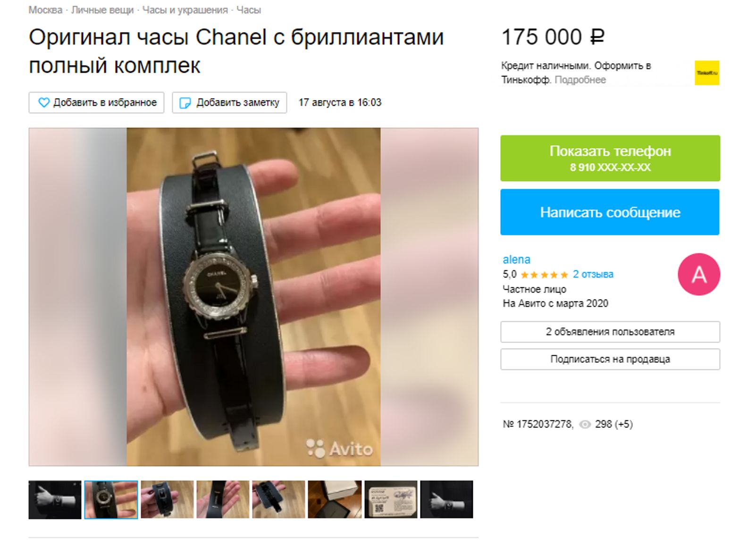Open the main watch photo in gallery
This screenshot has width=756, height=552.
tap(253, 297)
